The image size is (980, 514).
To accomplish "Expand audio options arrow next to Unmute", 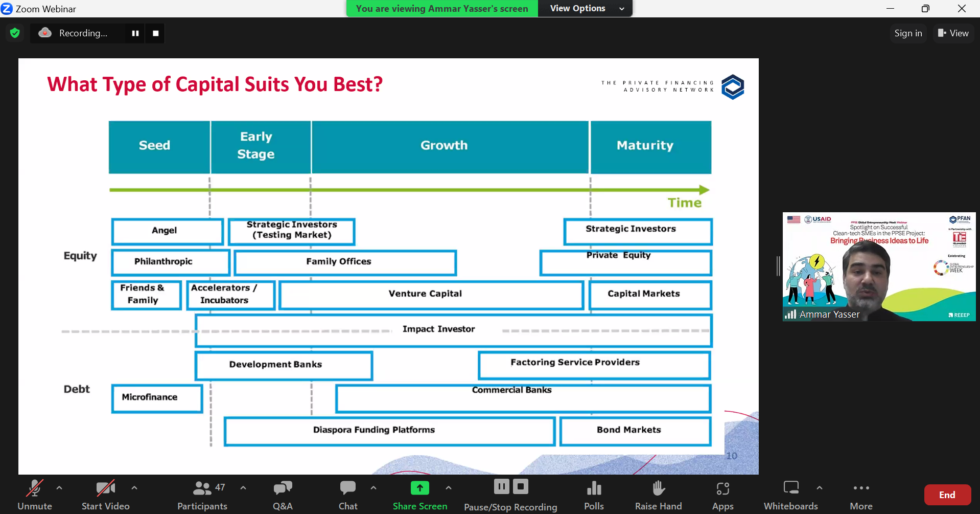I will point(59,488).
